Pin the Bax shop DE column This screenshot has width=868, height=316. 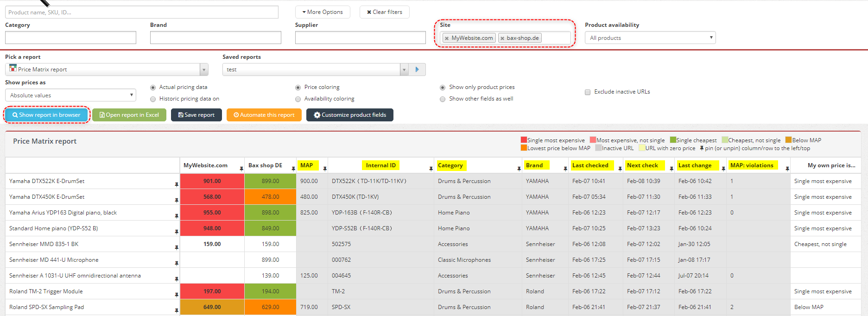293,169
